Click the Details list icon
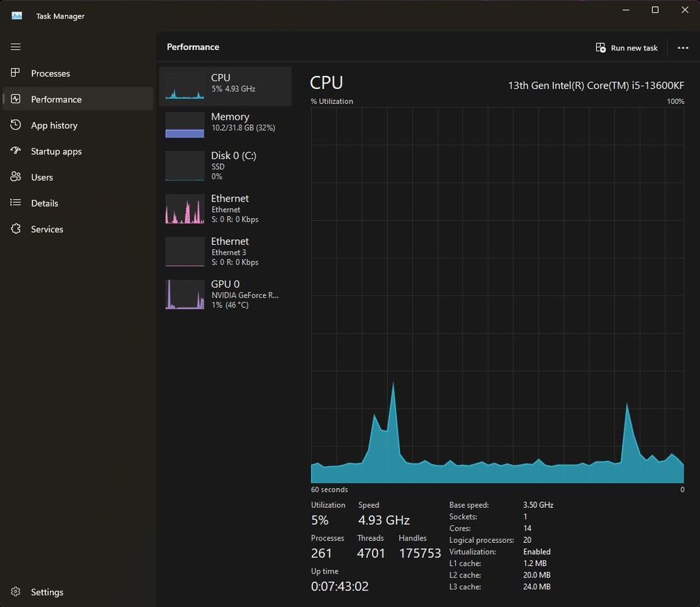The height and width of the screenshot is (607, 700). pyautogui.click(x=16, y=202)
